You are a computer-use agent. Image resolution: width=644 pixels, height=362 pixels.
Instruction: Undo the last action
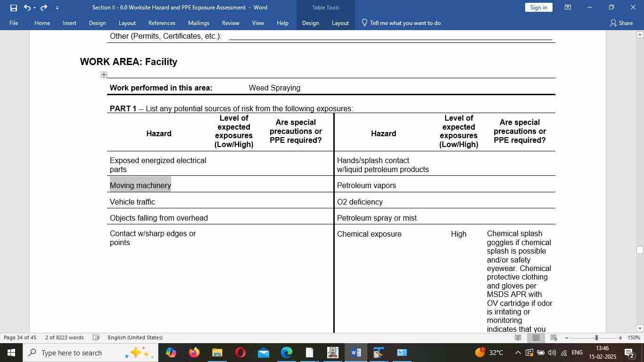[x=27, y=8]
